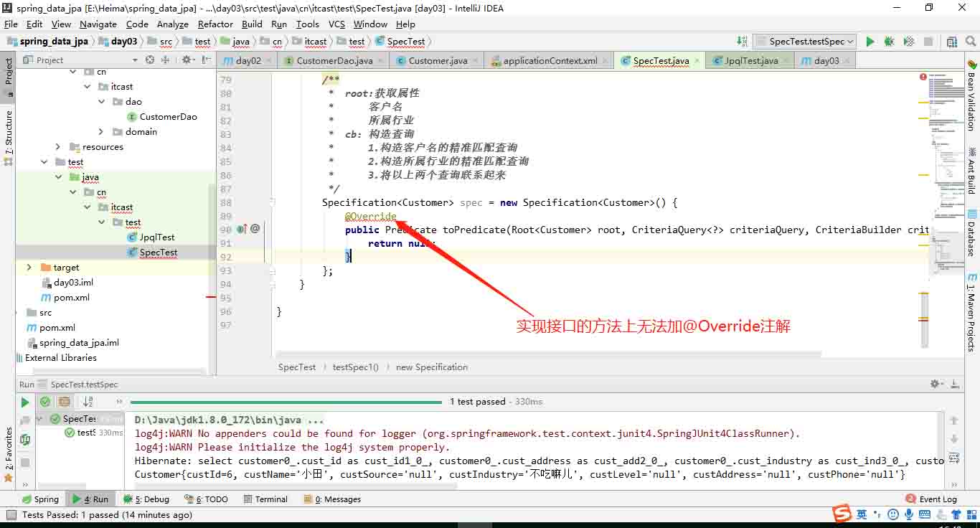Viewport: 980px width, 528px height.
Task: Toggle showing passed tests
Action: pyautogui.click(x=45, y=402)
